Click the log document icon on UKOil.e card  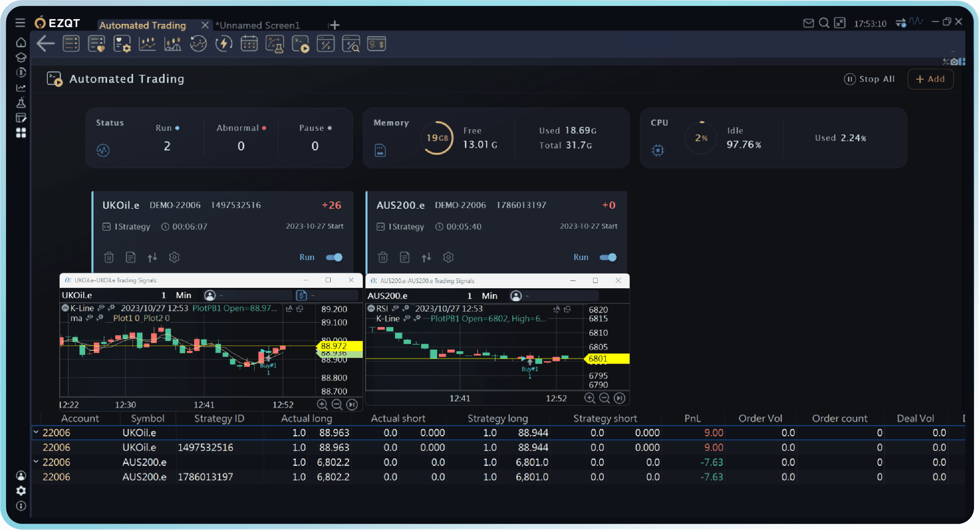(x=130, y=258)
